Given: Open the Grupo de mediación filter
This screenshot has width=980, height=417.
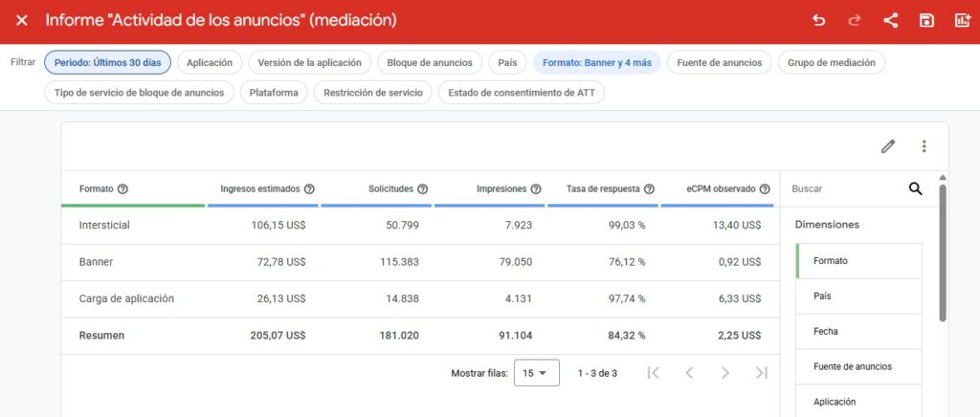Looking at the screenshot, I should tap(832, 62).
